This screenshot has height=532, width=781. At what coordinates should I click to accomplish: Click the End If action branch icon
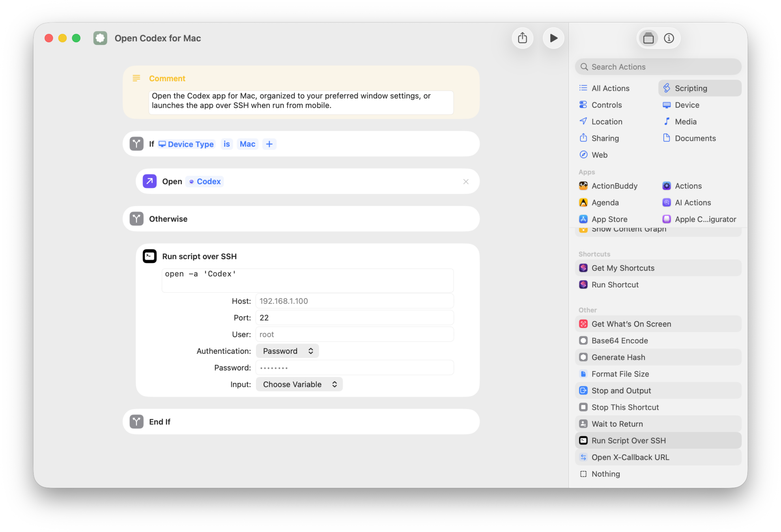(136, 422)
